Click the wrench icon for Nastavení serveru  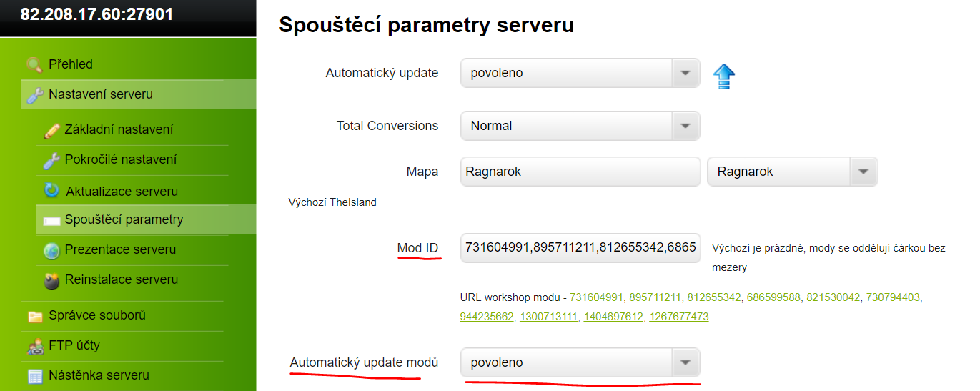click(34, 95)
